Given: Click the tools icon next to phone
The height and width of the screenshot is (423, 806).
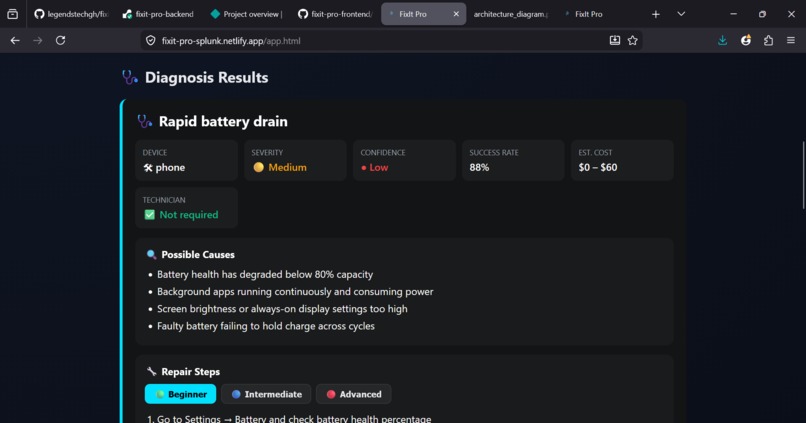Looking at the screenshot, I should (x=148, y=168).
